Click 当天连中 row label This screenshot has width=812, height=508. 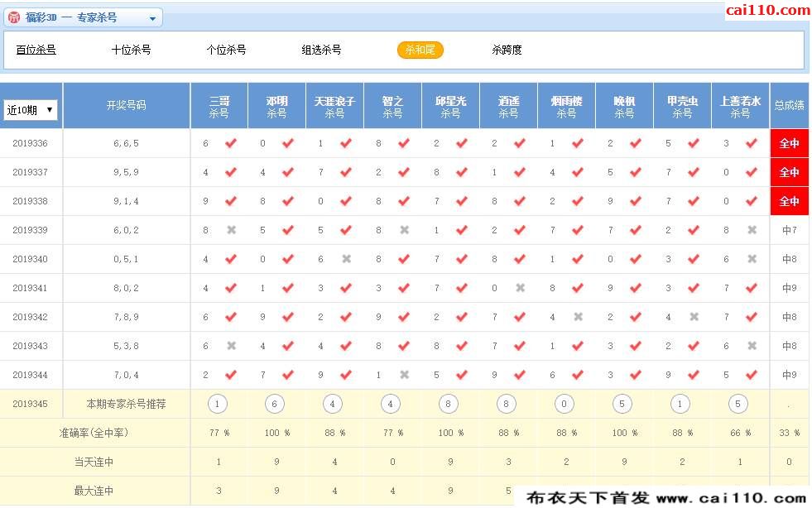tap(94, 462)
